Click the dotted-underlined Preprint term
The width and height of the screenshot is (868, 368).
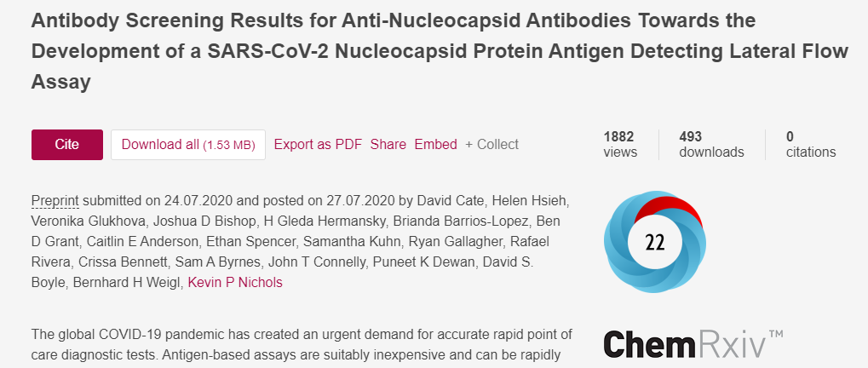(x=55, y=200)
